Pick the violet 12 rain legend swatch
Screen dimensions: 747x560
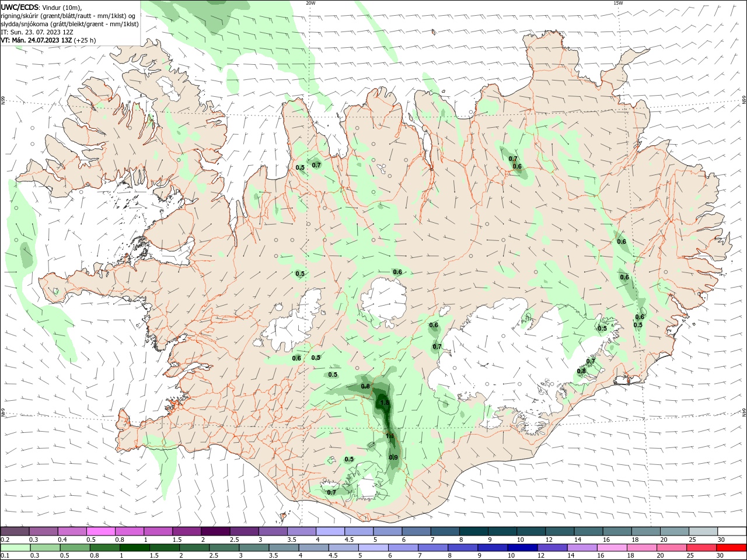(x=553, y=548)
